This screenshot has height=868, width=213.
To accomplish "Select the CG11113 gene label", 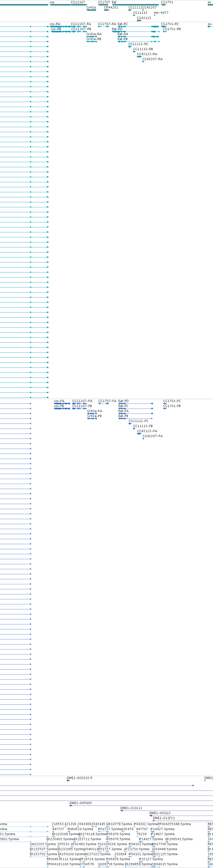I will (x=140, y=13).
